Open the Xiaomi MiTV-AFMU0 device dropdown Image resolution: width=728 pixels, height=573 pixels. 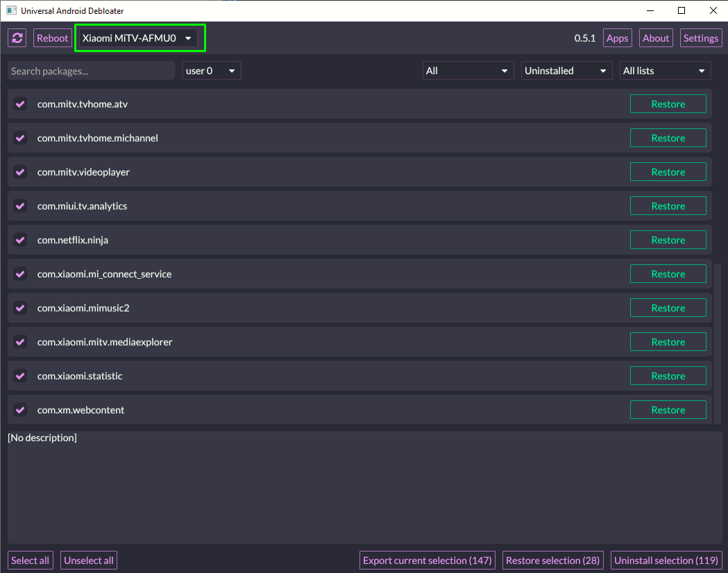(138, 38)
